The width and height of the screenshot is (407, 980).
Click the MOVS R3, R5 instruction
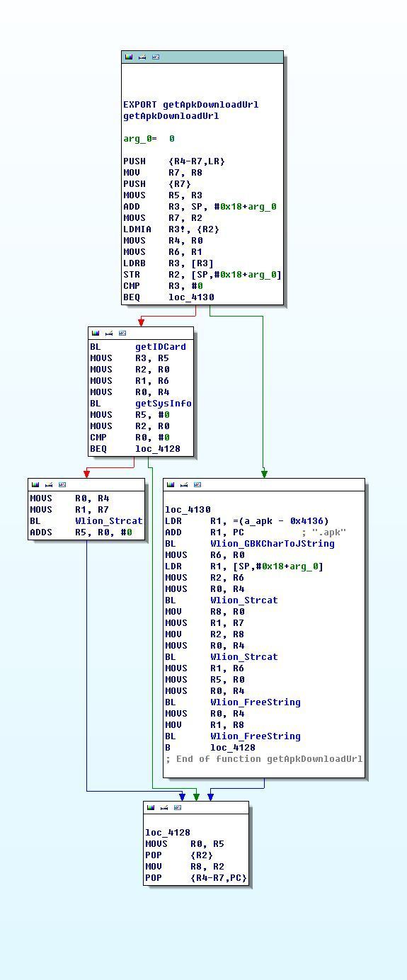(130, 358)
